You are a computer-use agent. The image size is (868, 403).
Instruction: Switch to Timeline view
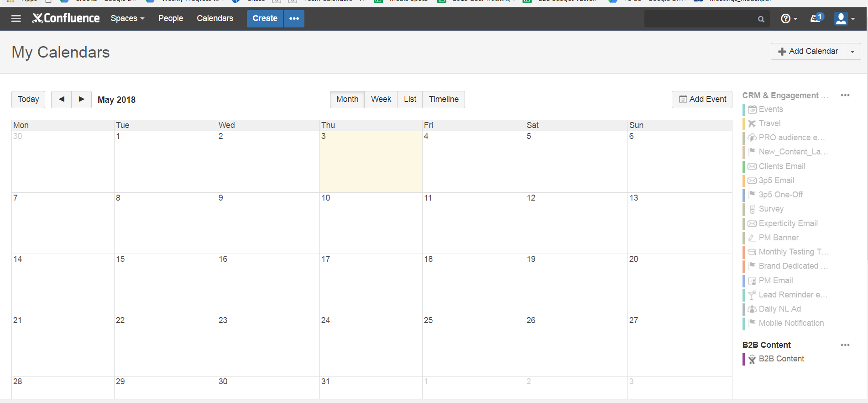point(444,99)
